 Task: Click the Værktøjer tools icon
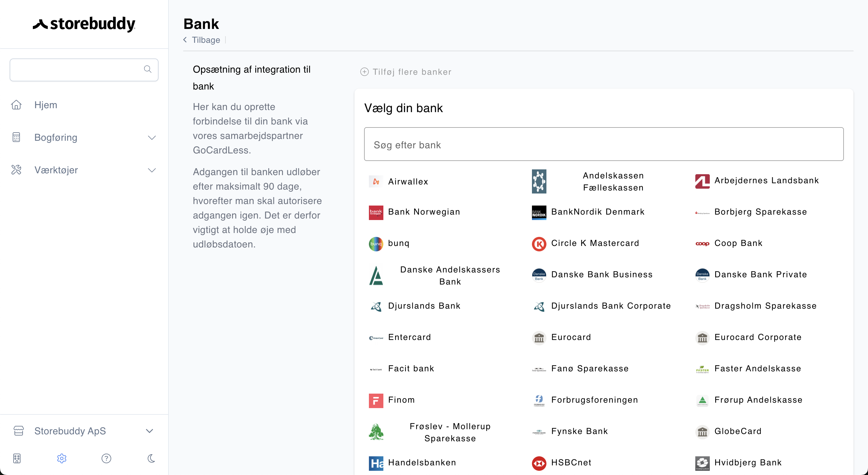(x=16, y=170)
